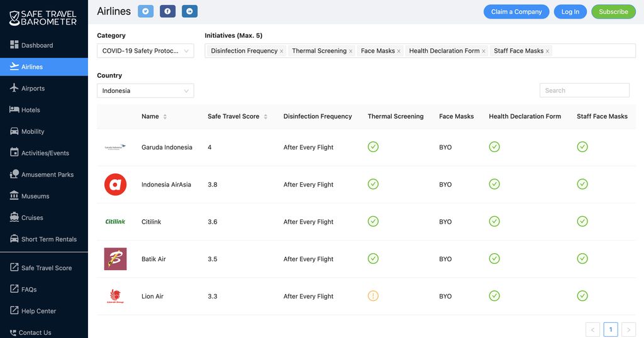Click Indonesia AirAsia logo thumbnail
Viewport: 644px width, 338px height.
[115, 184]
